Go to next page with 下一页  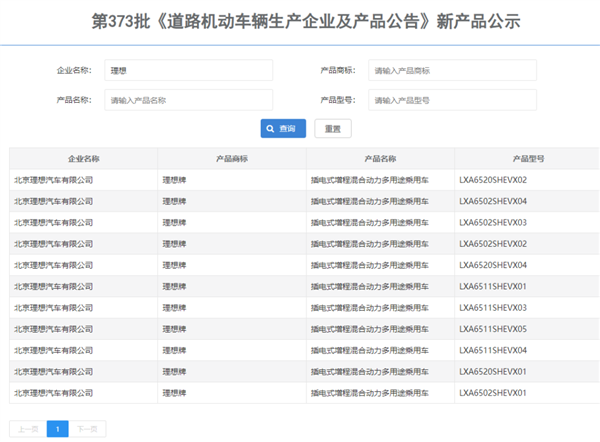[x=87, y=429]
